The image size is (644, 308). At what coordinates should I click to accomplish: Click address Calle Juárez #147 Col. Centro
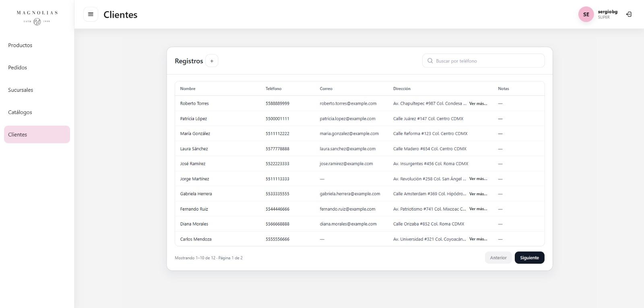428,119
